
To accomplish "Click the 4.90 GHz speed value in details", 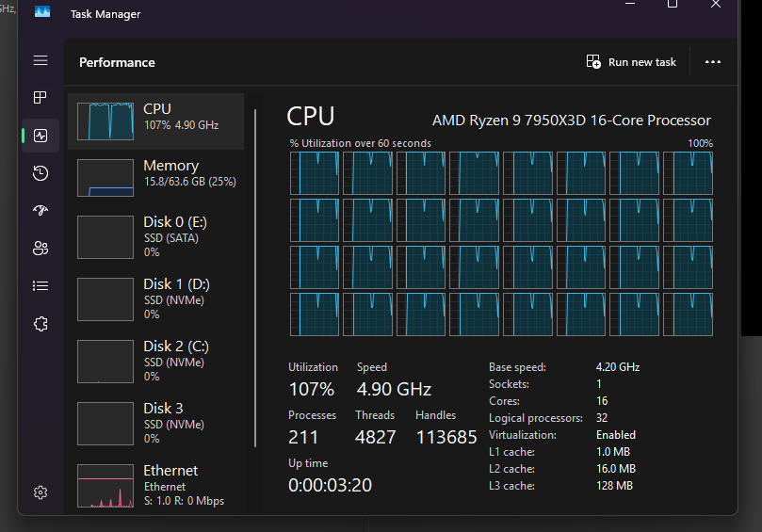I will (x=394, y=389).
